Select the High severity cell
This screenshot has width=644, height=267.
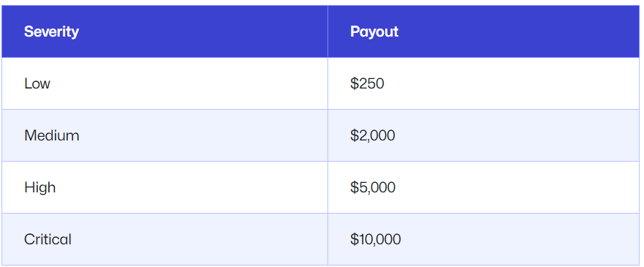pos(164,187)
